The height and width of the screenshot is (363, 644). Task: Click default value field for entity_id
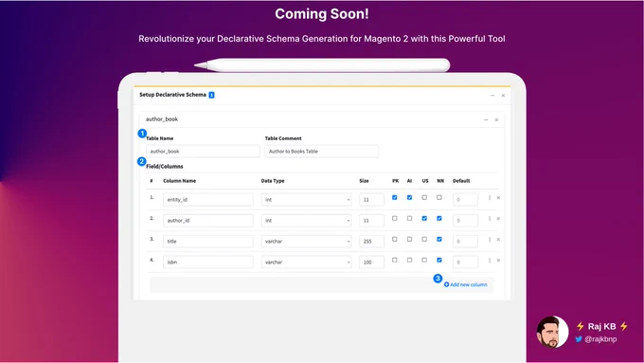tap(465, 199)
